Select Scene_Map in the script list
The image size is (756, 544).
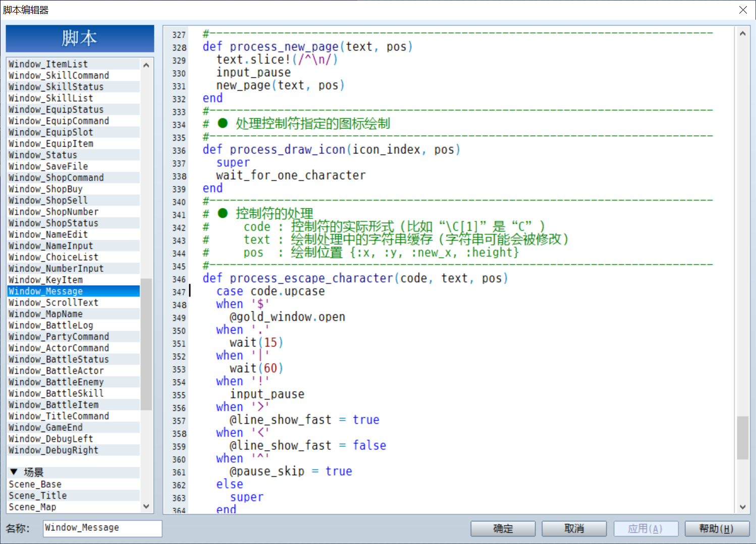(x=74, y=507)
